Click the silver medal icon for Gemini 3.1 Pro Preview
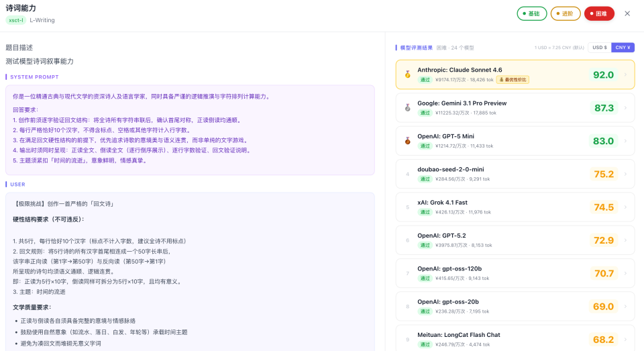The width and height of the screenshot is (644, 351). (x=407, y=107)
